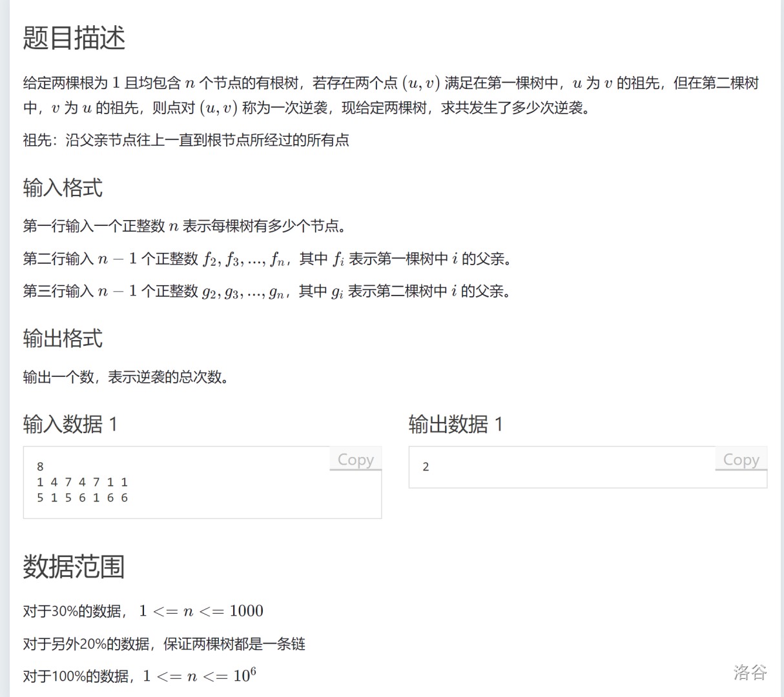Screen dimensions: 784x697
Task: Click Copy button for input data 1
Action: [355, 460]
